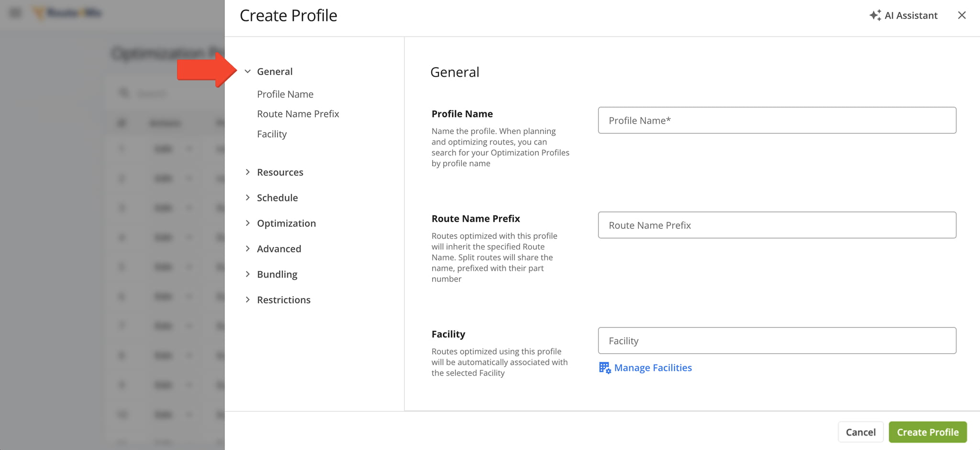Open hamburger menu in background page

15,13
